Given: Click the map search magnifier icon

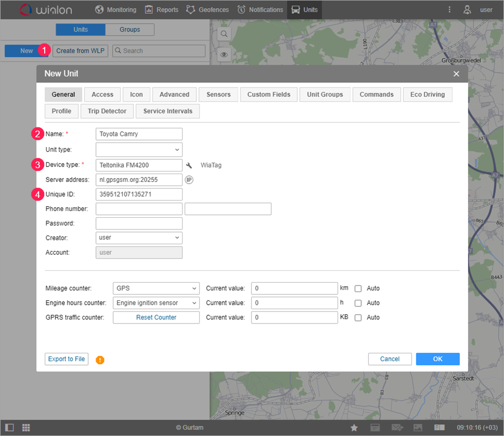Looking at the screenshot, I should coord(224,34).
